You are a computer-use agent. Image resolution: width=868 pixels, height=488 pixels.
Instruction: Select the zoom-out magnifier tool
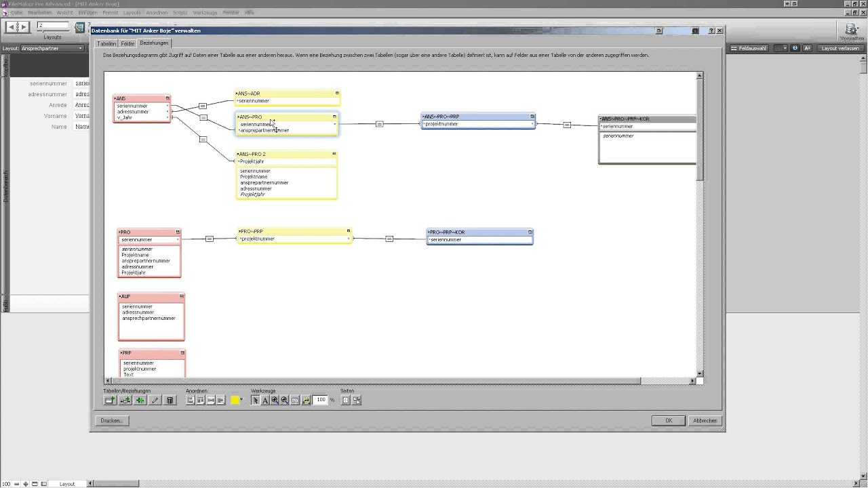285,401
